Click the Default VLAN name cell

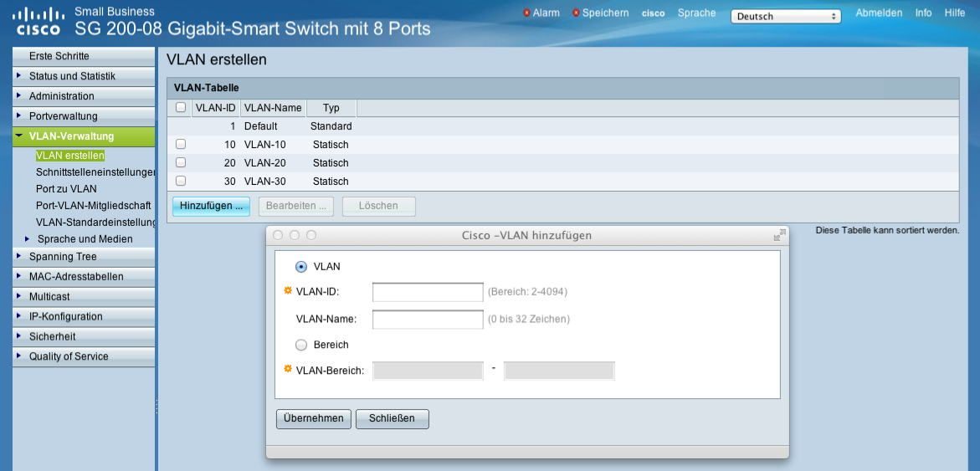tap(260, 126)
